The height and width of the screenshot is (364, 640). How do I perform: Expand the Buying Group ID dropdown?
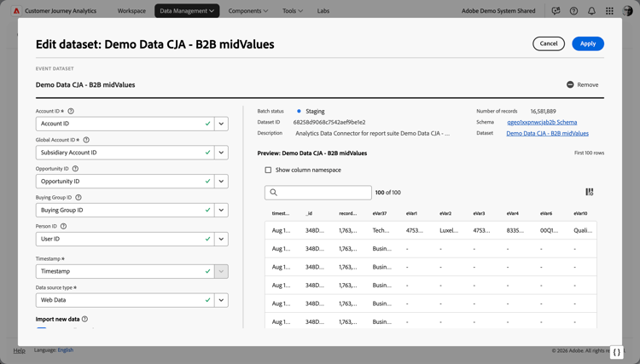click(x=221, y=210)
